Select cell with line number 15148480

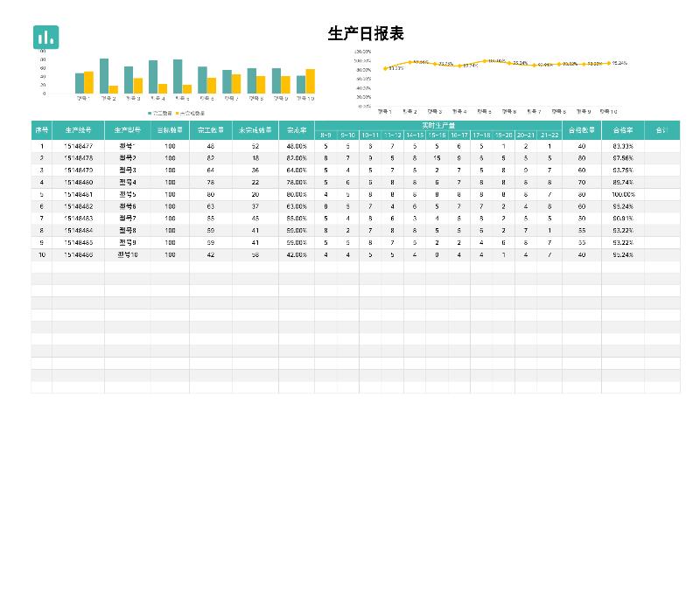[x=78, y=183]
